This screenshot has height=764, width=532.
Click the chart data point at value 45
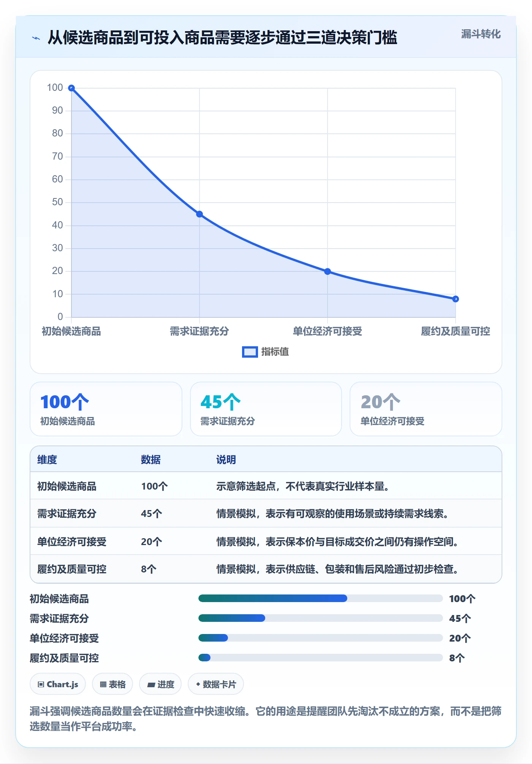pos(199,214)
